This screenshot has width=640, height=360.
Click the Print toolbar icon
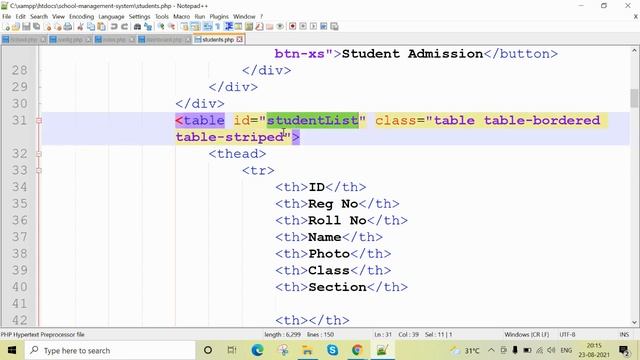[68, 27]
